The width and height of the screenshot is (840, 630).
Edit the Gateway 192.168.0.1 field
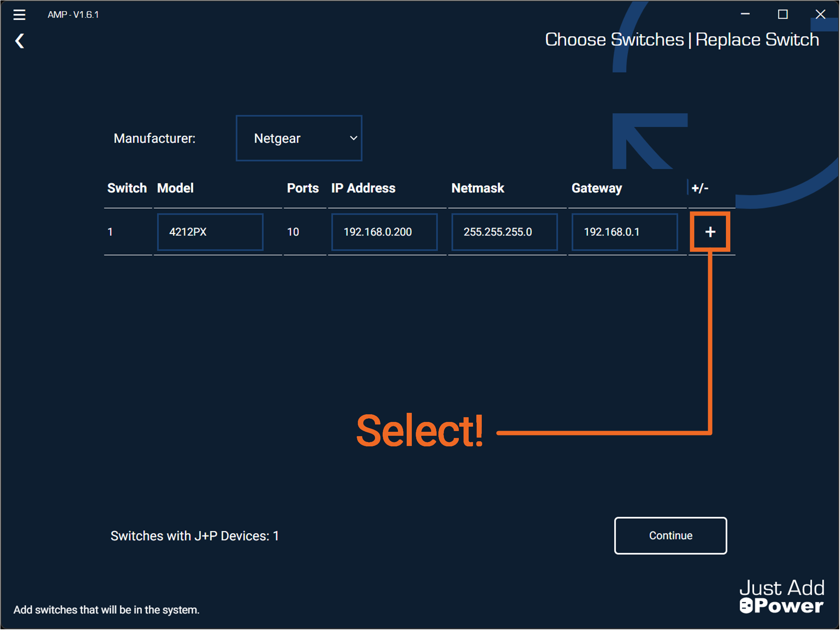click(624, 232)
